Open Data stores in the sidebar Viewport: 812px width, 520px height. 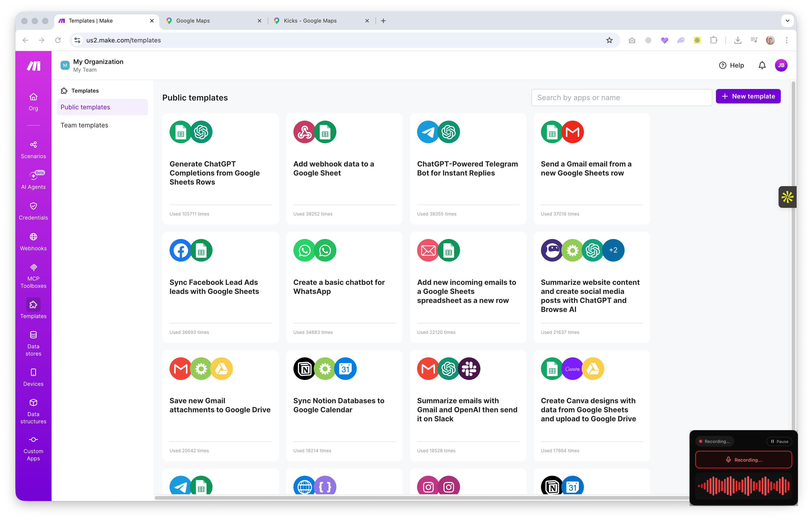[33, 343]
